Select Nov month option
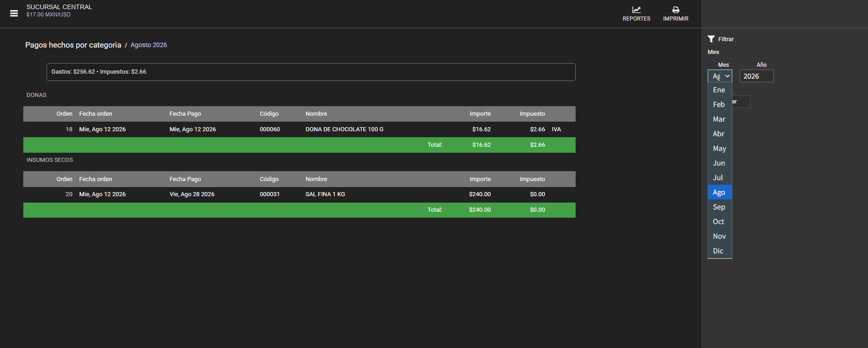 (x=720, y=236)
